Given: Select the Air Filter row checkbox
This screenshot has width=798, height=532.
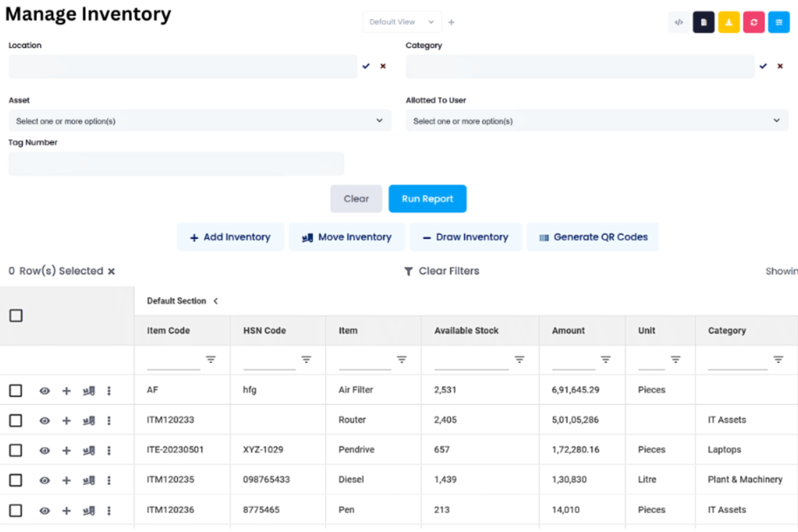Looking at the screenshot, I should pos(16,390).
